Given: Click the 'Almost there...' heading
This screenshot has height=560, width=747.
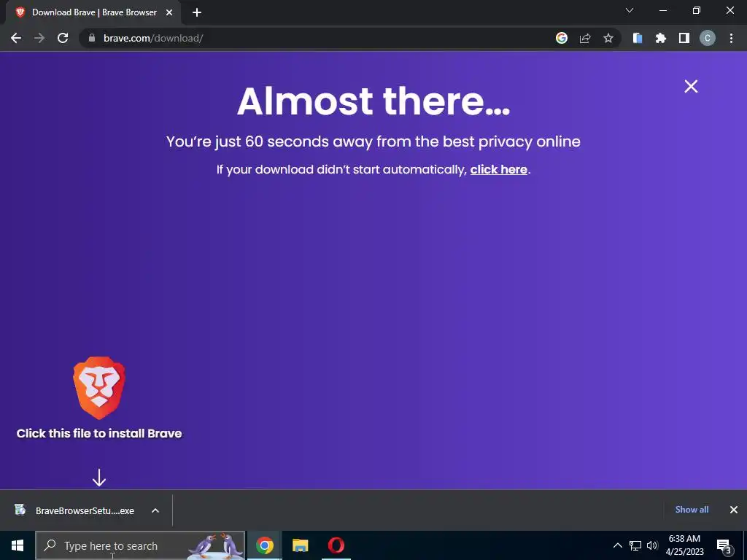Looking at the screenshot, I should pos(373,101).
